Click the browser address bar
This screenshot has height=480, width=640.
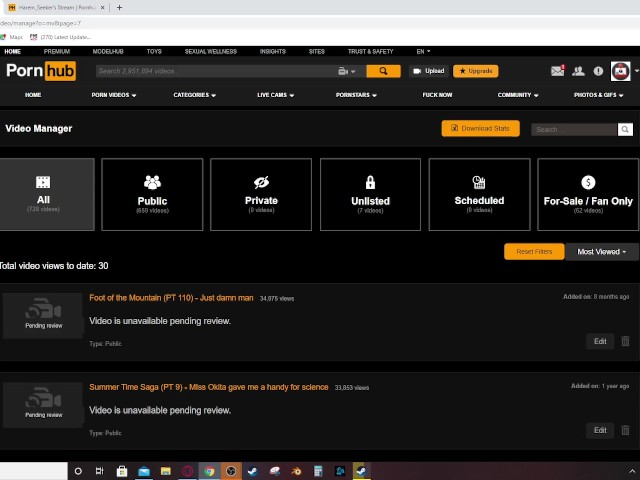coord(318,23)
